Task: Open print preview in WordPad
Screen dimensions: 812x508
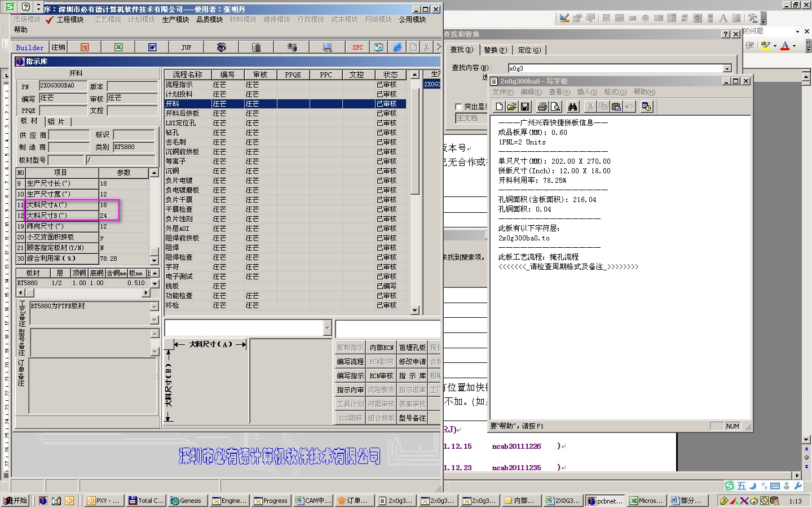Action: pyautogui.click(x=555, y=107)
